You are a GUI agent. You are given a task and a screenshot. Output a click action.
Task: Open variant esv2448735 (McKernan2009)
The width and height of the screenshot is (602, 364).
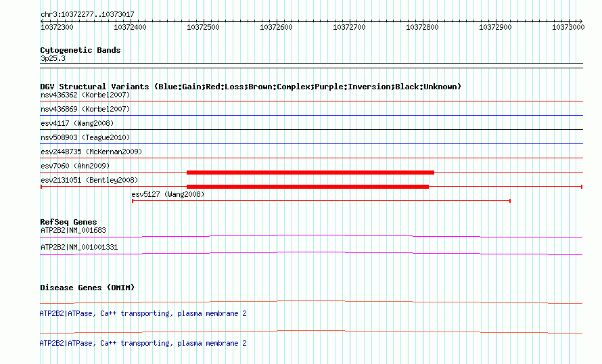tap(91, 152)
